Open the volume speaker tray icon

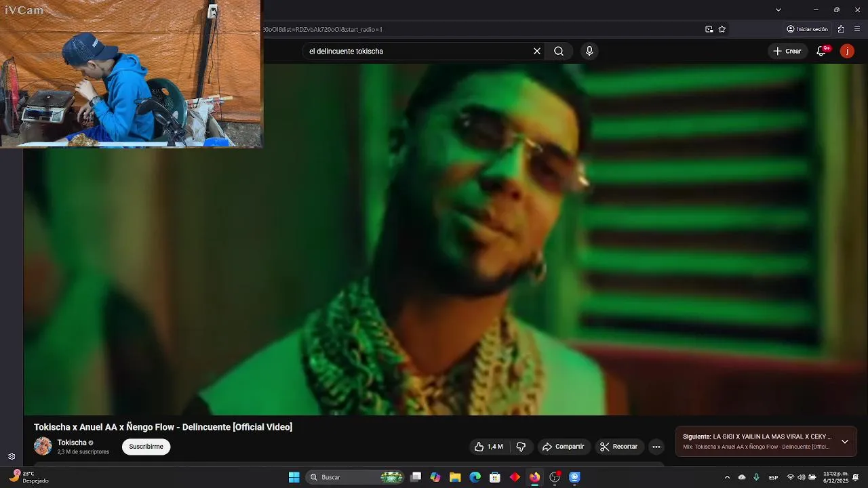[801, 477]
